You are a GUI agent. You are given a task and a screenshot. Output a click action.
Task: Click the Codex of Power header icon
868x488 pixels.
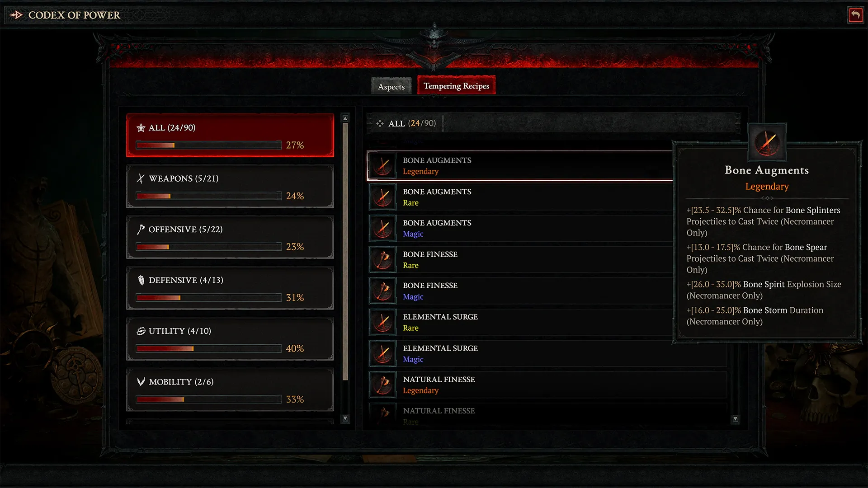point(16,15)
